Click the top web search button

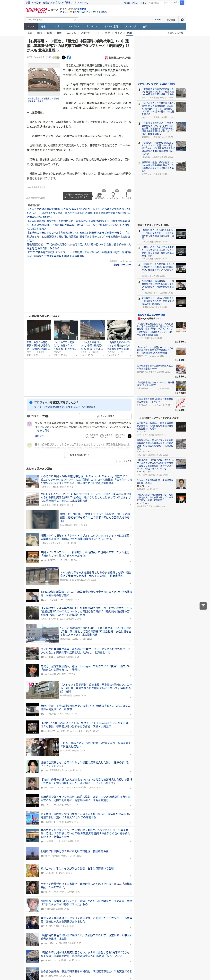pos(182,3)
